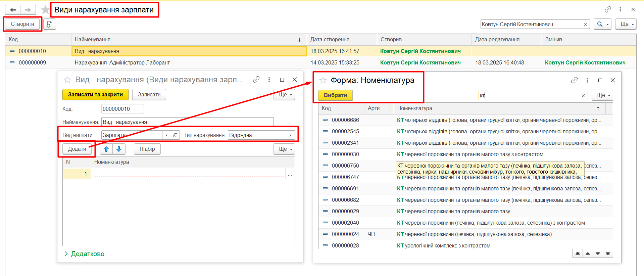Open the search options dropdown with magnifier

point(602,24)
